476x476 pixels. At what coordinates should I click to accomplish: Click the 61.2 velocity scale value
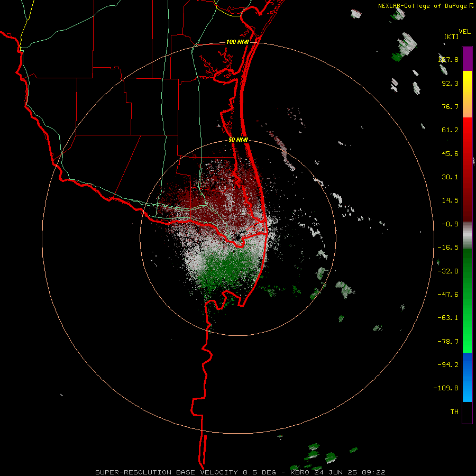450,130
